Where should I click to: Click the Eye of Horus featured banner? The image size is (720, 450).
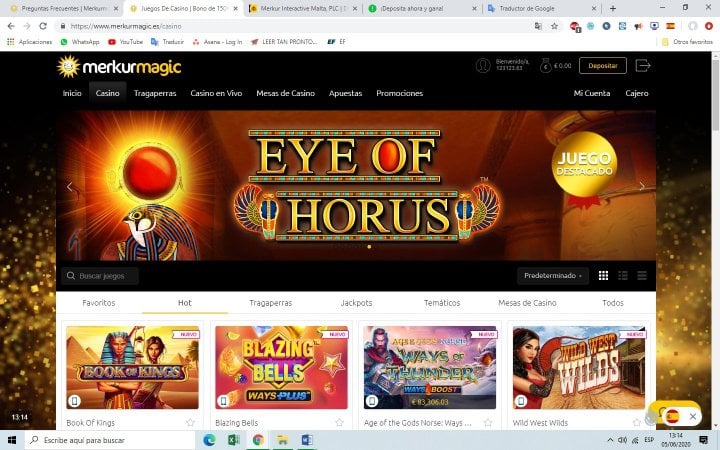click(x=356, y=186)
